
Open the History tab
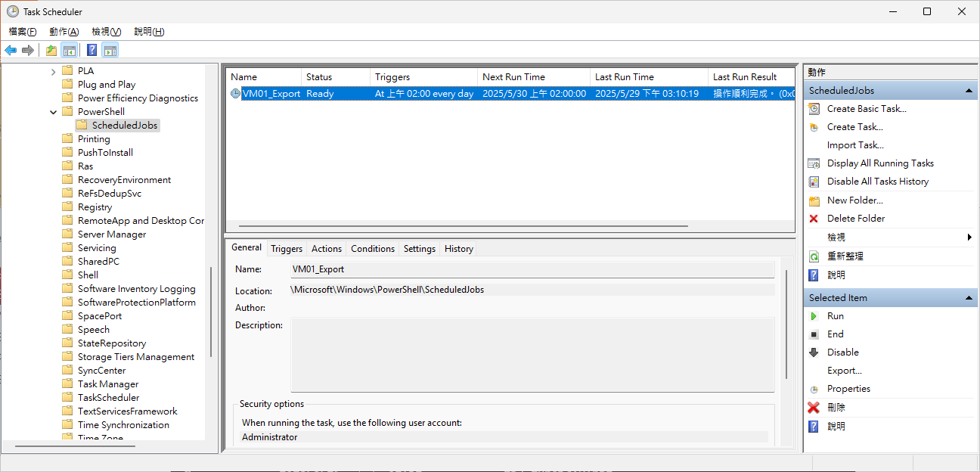[458, 249]
